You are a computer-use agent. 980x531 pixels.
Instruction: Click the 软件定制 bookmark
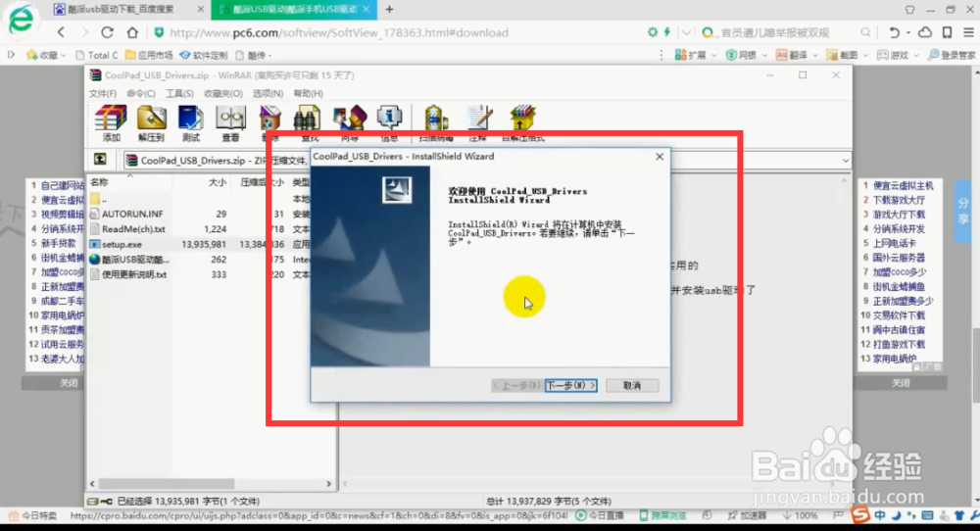204,55
